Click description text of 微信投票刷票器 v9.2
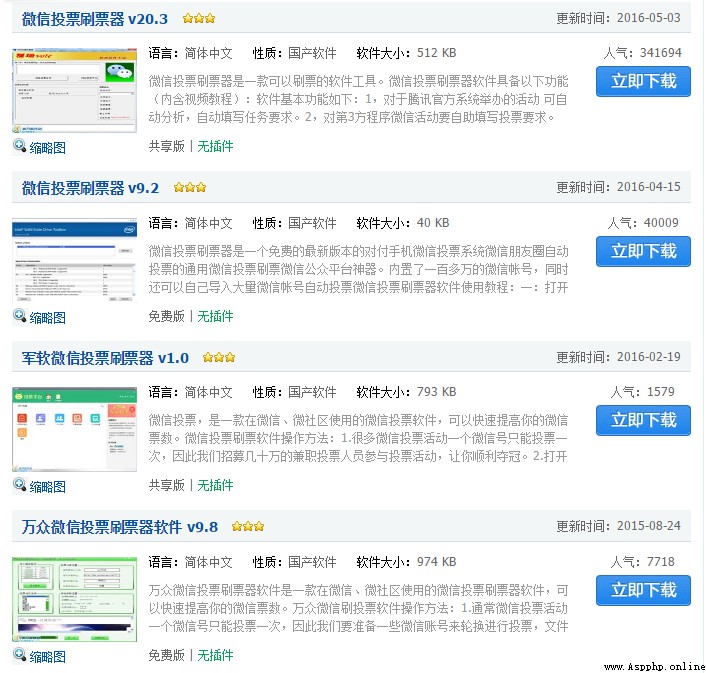This screenshot has width=706, height=673. coord(358,269)
